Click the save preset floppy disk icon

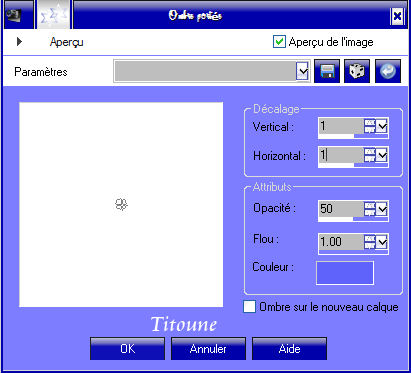pos(327,71)
